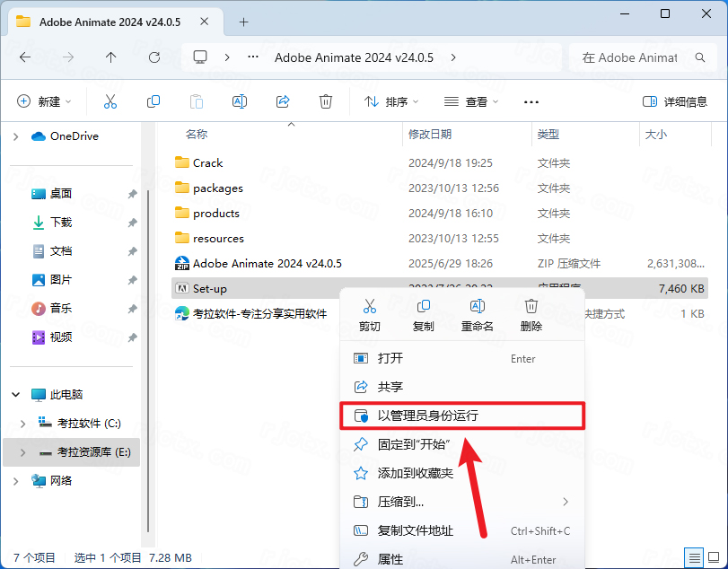Select Run as administrator in context menu
728x569 pixels.
427,416
